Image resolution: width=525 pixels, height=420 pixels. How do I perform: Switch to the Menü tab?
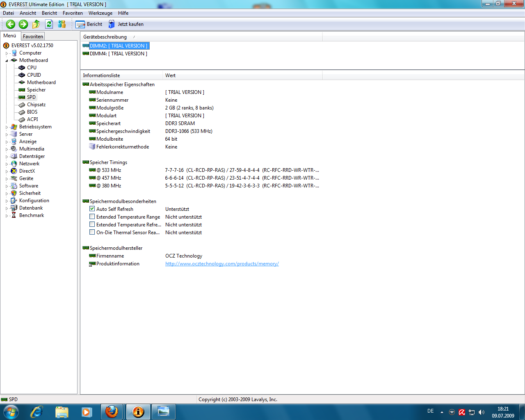pyautogui.click(x=10, y=36)
